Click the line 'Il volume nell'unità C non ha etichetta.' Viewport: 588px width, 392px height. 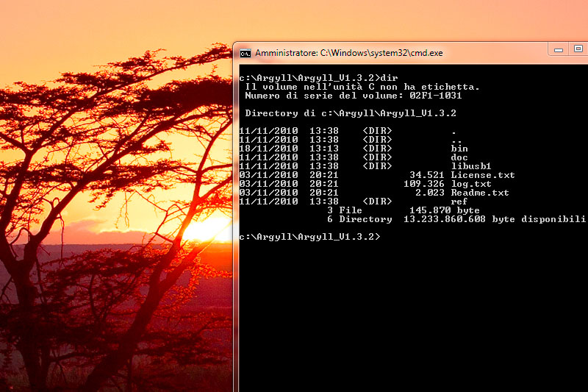362,87
